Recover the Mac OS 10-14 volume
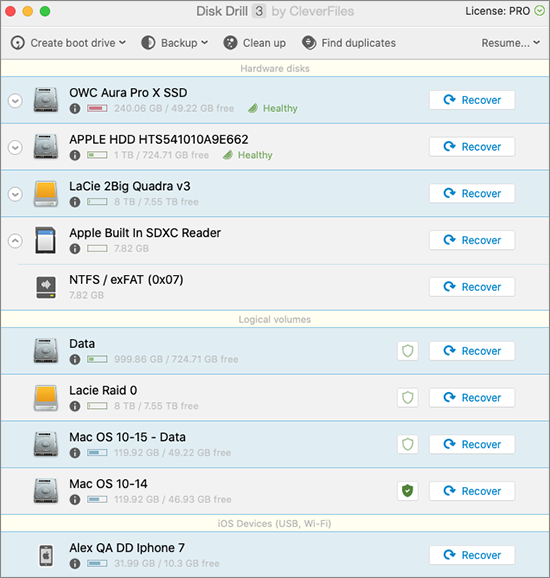 tap(472, 491)
